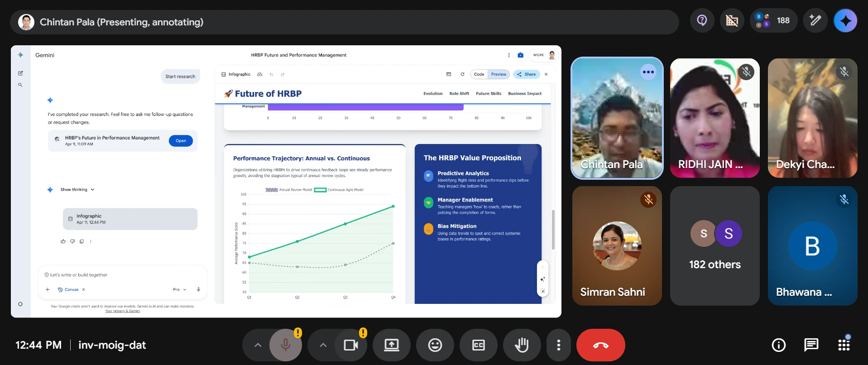
Task: Open options on Chintan Pala's tile
Action: 648,72
